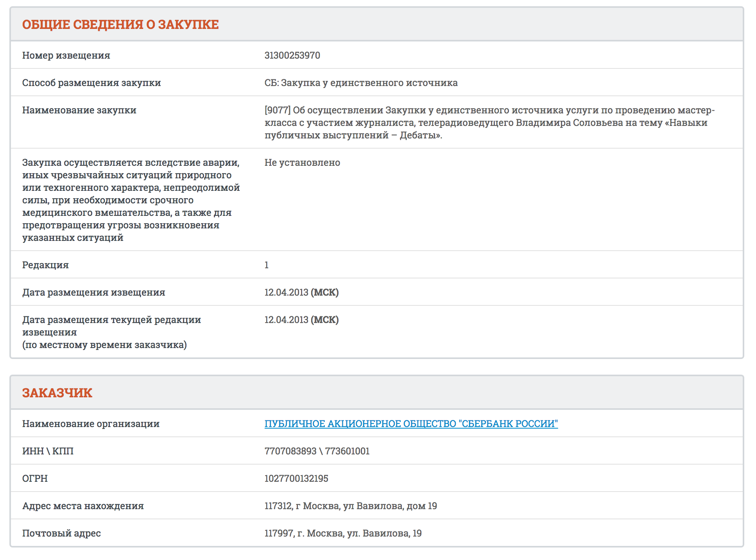Open the Sberbank Rossii organization link
Viewport: 756px width, 560px height.
point(411,424)
